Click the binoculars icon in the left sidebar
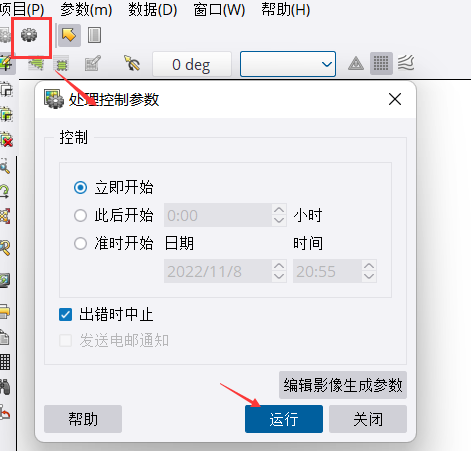Viewport: 471px width, 451px height. (x=5, y=387)
